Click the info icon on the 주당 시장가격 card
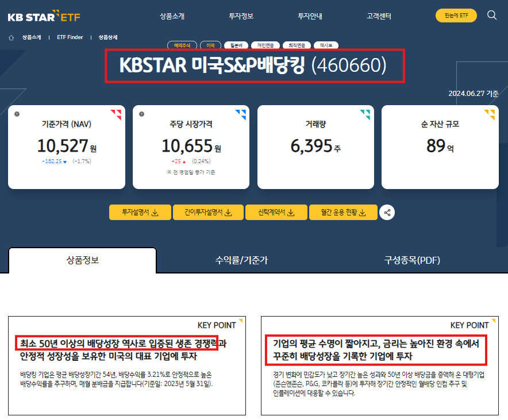Viewport: 508px width, 420px height. pos(141,115)
